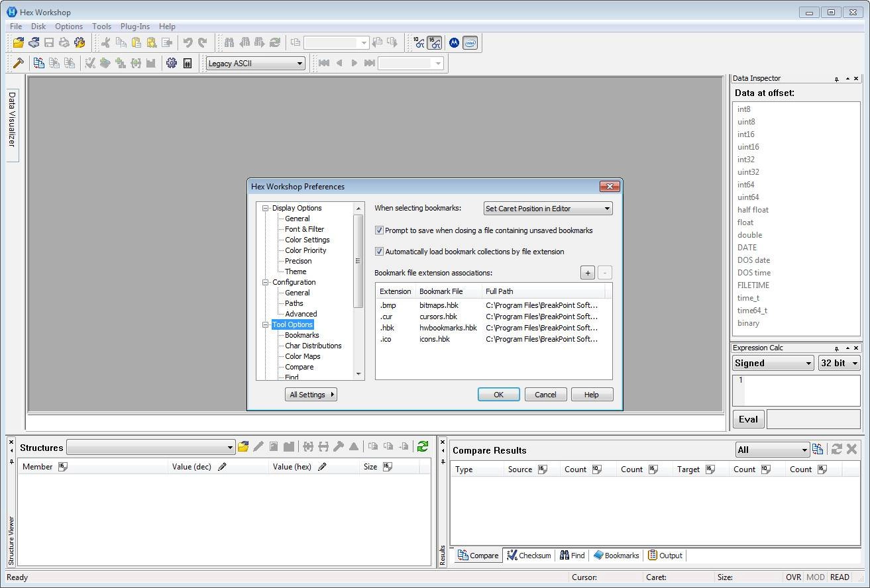Screen dimensions: 870x588
Task: Click the Open Drive icon in toolbar
Action: [x=34, y=42]
